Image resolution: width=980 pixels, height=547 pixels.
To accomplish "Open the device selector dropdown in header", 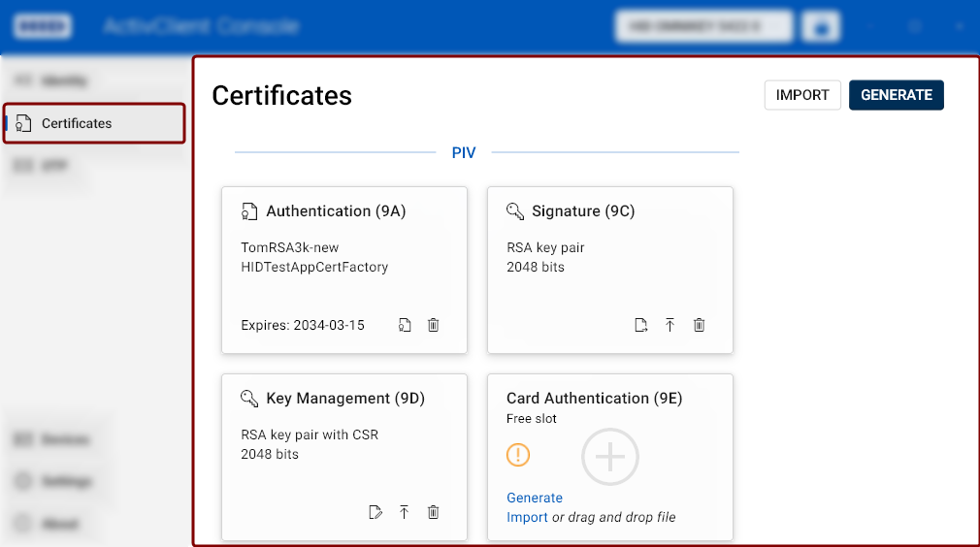I will point(703,26).
